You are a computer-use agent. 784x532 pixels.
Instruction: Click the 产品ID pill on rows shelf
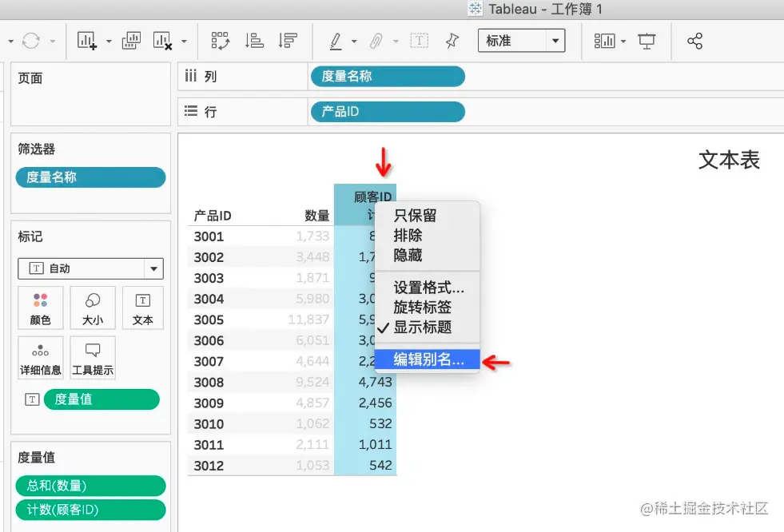(x=388, y=111)
